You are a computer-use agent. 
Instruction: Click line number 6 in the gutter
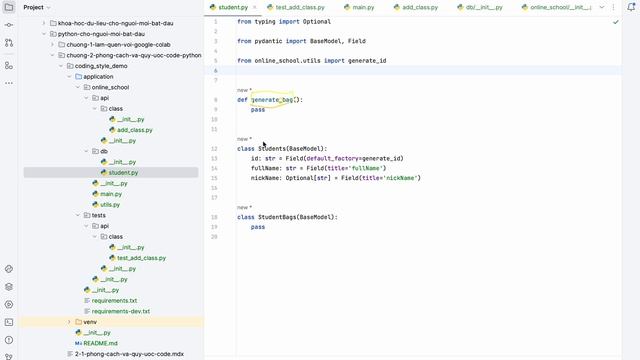[216, 71]
